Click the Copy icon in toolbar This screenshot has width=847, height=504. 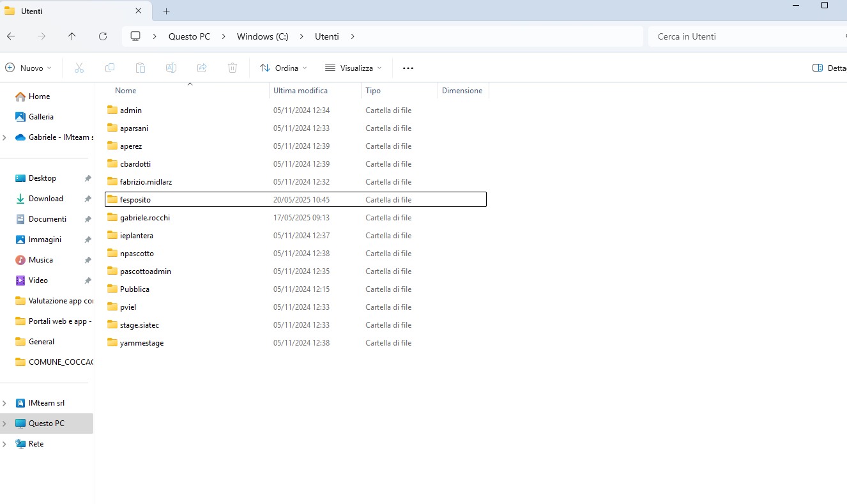click(x=110, y=68)
